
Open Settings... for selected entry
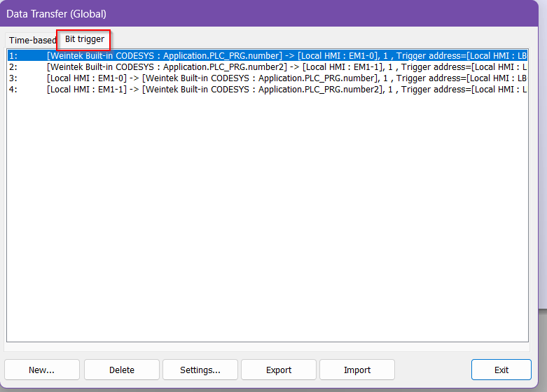[x=200, y=370]
